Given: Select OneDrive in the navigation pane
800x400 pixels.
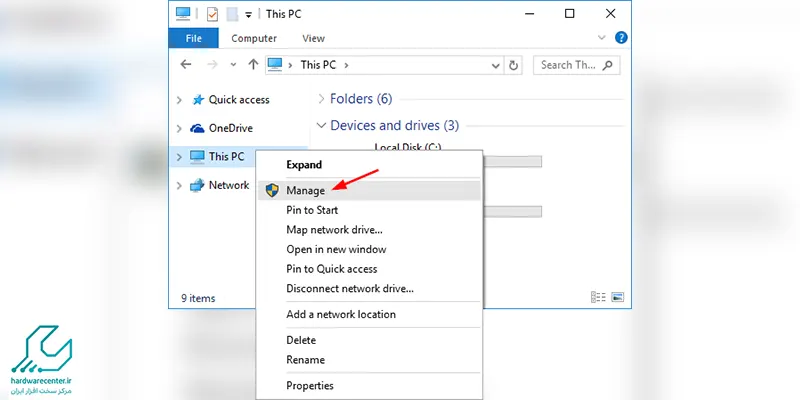Looking at the screenshot, I should click(231, 128).
